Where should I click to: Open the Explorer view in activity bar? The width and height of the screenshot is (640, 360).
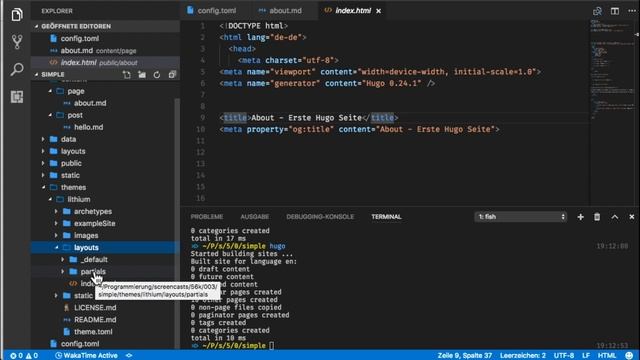point(17,15)
